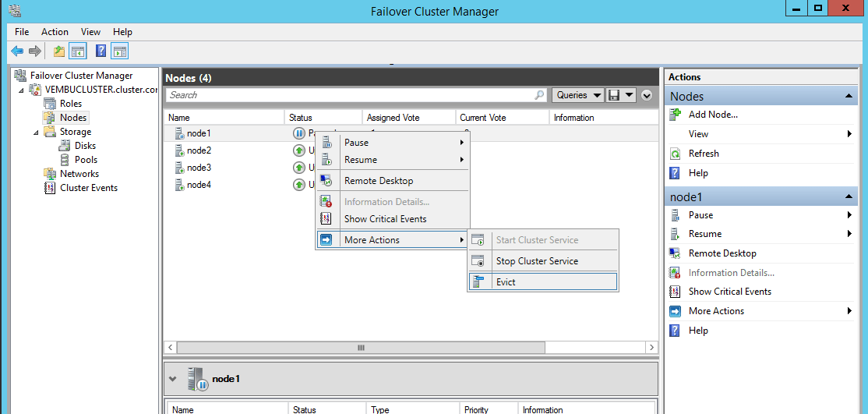Click the magnifier icon in Search box

[539, 95]
